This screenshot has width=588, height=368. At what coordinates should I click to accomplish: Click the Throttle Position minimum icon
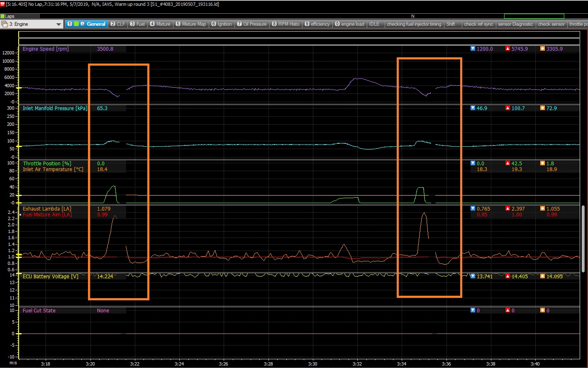pos(473,163)
